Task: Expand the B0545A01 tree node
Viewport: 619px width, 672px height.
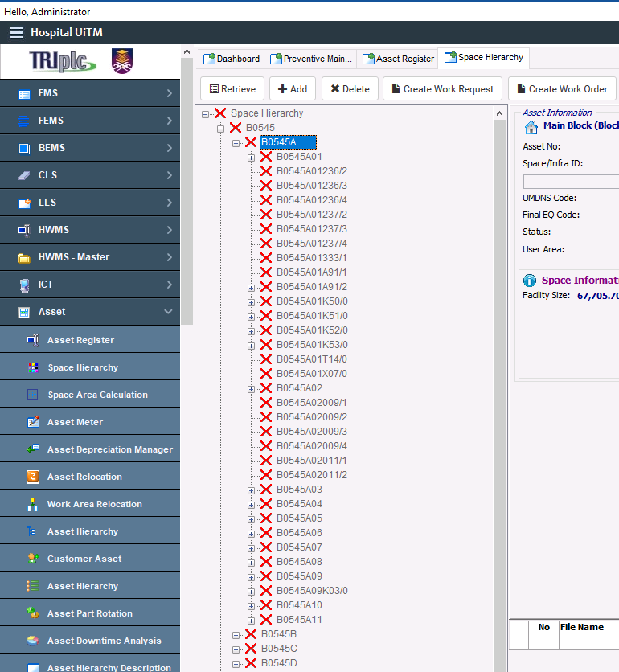Action: 251,158
